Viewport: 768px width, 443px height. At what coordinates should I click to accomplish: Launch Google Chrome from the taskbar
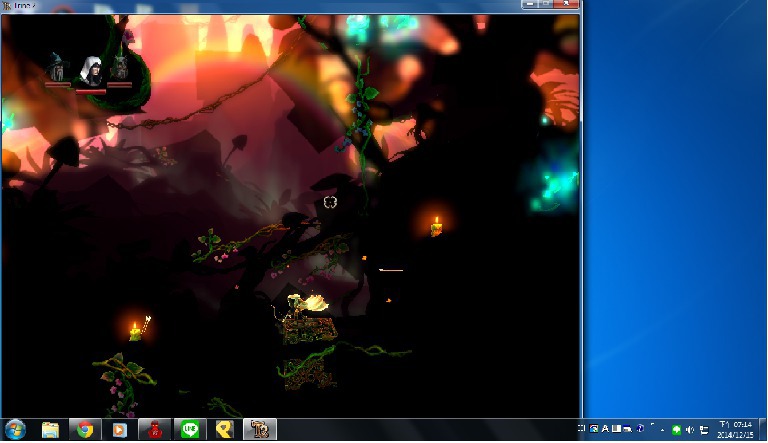pos(85,430)
